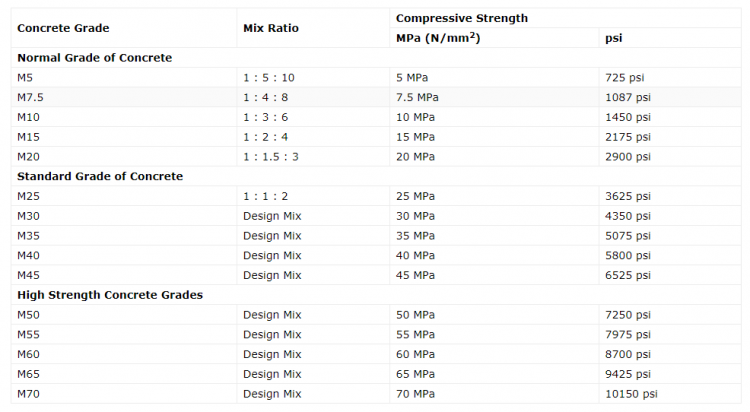
Task: Click the 1 : 1.5 : 3 ratio cell
Action: pos(270,157)
